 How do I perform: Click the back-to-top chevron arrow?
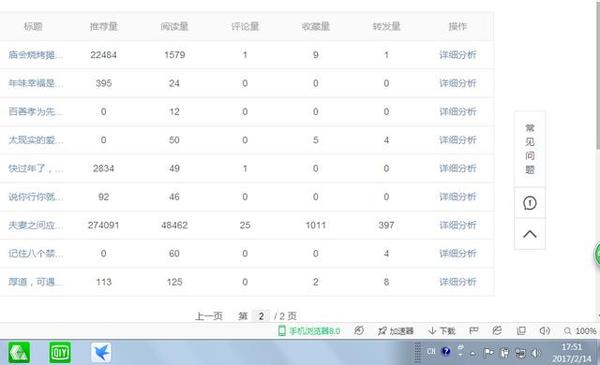[x=530, y=234]
